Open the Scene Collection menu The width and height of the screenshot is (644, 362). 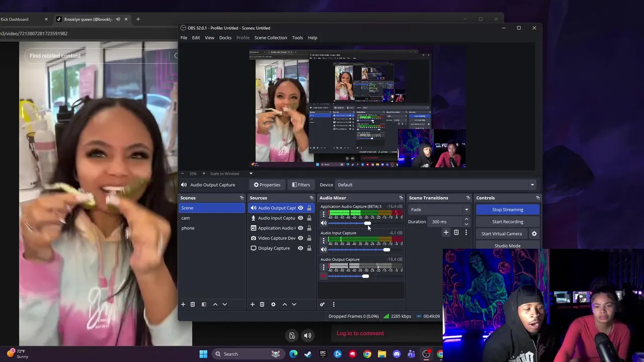pos(271,38)
